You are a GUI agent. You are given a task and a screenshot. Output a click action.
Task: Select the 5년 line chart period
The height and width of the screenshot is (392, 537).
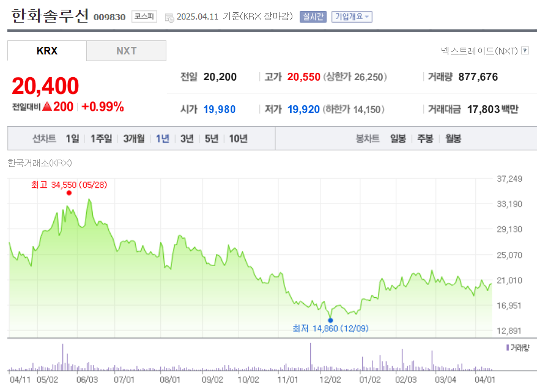pyautogui.click(x=211, y=139)
